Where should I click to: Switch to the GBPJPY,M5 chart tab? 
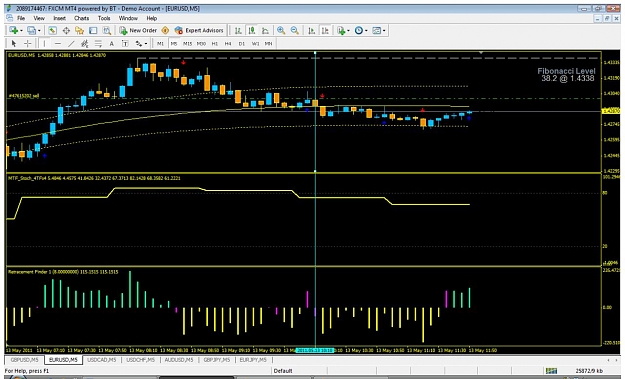point(218,359)
